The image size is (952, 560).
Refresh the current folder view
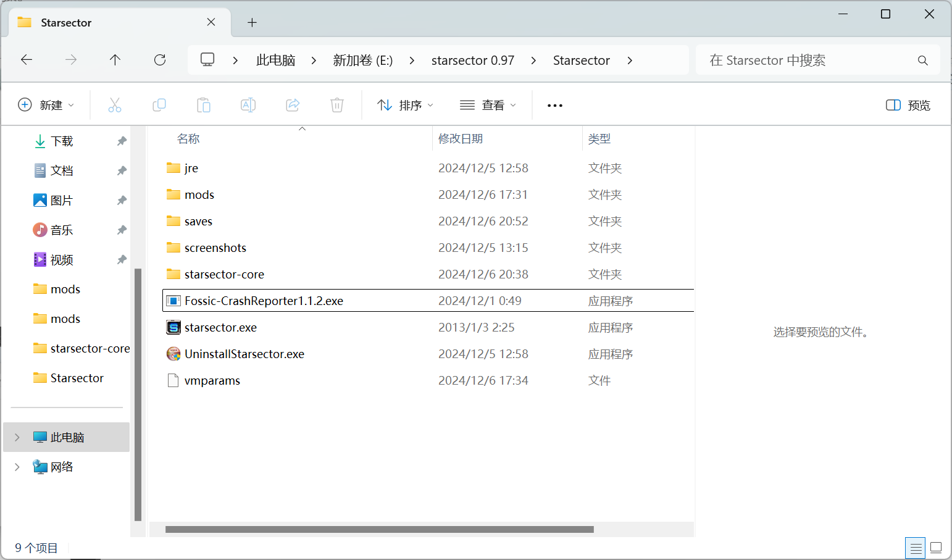[160, 60]
